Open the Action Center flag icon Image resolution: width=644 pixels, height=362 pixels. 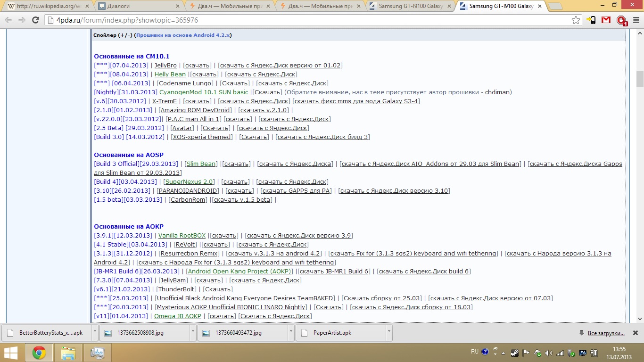[x=526, y=353]
